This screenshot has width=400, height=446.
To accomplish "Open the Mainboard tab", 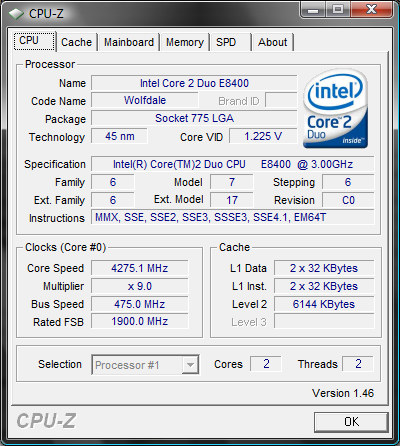I will (x=129, y=42).
